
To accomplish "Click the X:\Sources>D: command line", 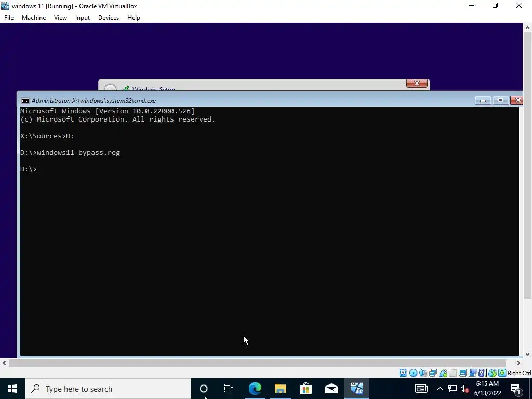I will 47,136.
